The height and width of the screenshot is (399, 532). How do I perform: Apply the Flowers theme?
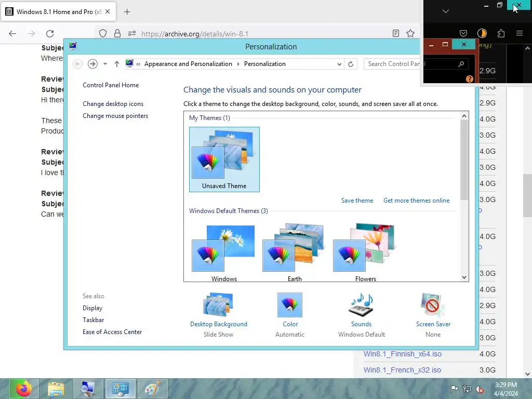pyautogui.click(x=365, y=252)
